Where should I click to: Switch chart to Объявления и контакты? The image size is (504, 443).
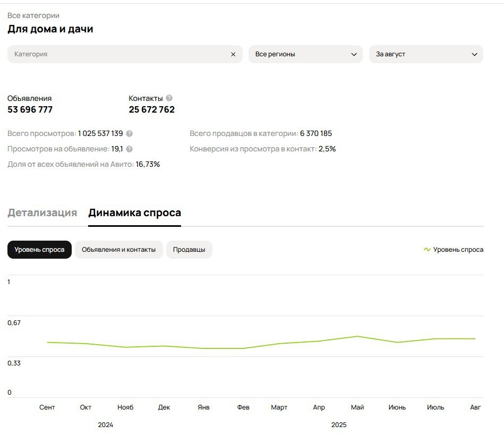[x=118, y=250]
